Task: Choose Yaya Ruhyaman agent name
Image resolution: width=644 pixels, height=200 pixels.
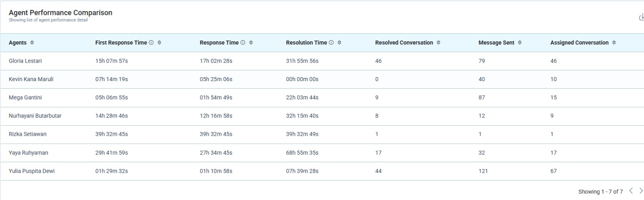Action: click(x=28, y=153)
